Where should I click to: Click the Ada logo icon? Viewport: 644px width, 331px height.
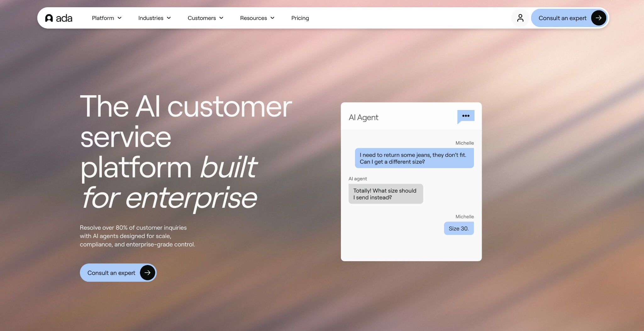pyautogui.click(x=49, y=18)
